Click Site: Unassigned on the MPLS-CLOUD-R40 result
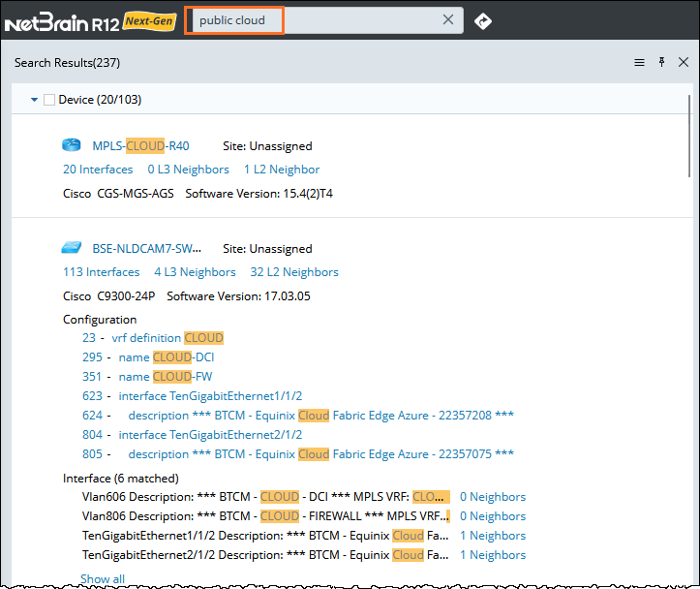Viewport: 700px width, 589px height. [x=267, y=146]
